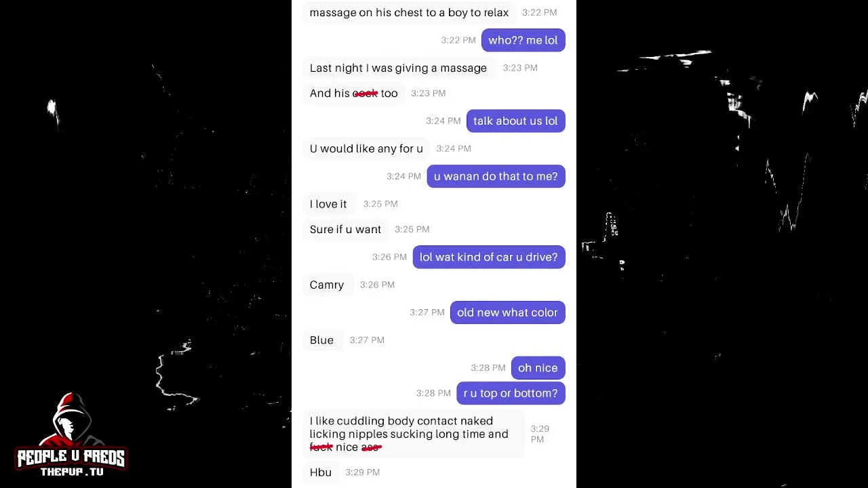The height and width of the screenshot is (488, 868).
Task: Select the 'oh nice' sent message
Action: (x=538, y=368)
